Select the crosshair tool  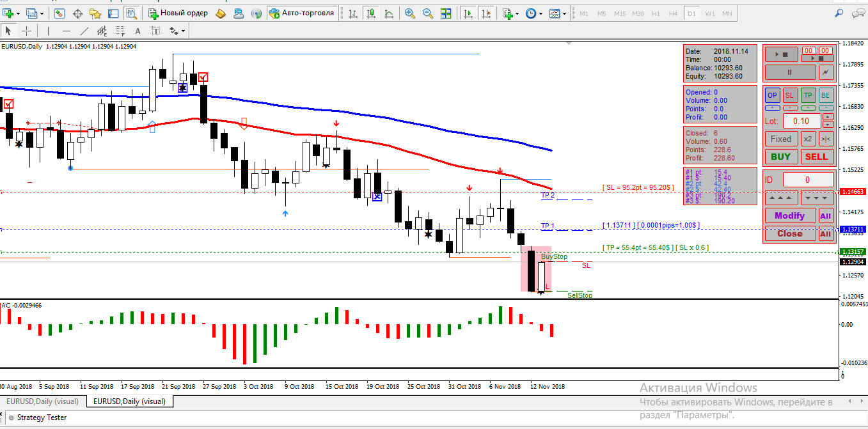(26, 30)
